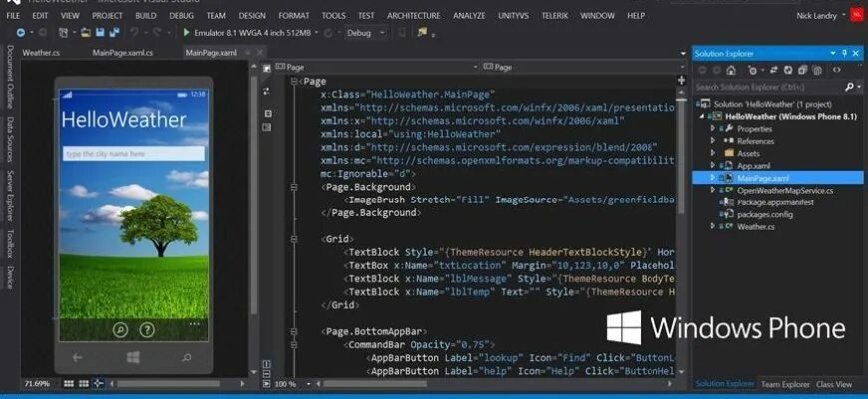Click the Open File folder icon
Screen dimensions: 868x399
click(86, 33)
